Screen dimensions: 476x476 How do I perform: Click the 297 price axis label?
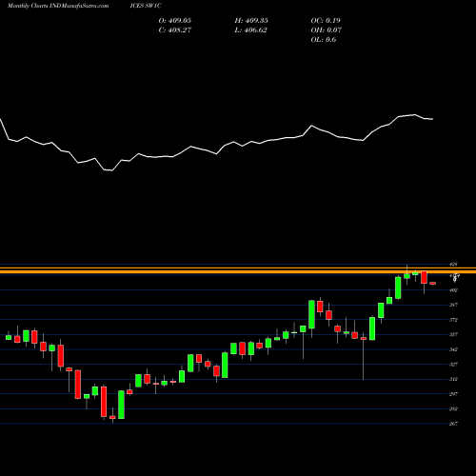tap(454, 394)
